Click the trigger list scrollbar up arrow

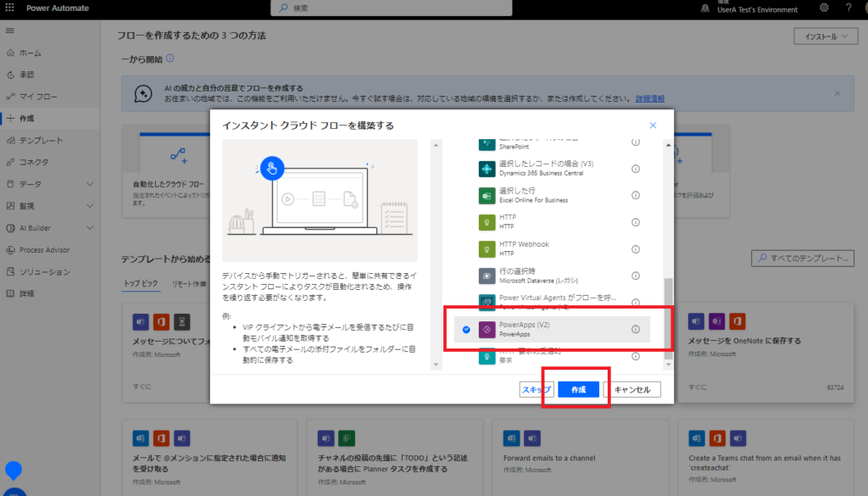(x=668, y=145)
